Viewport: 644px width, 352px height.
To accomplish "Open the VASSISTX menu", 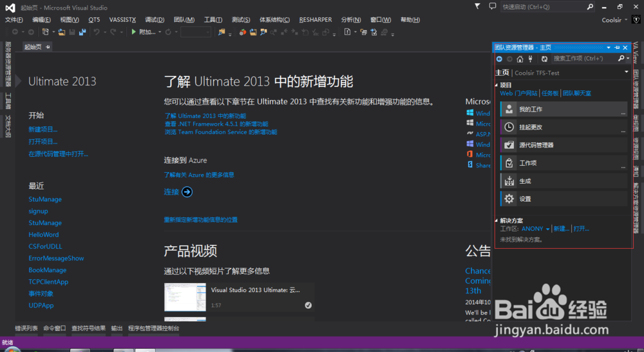I will (122, 20).
